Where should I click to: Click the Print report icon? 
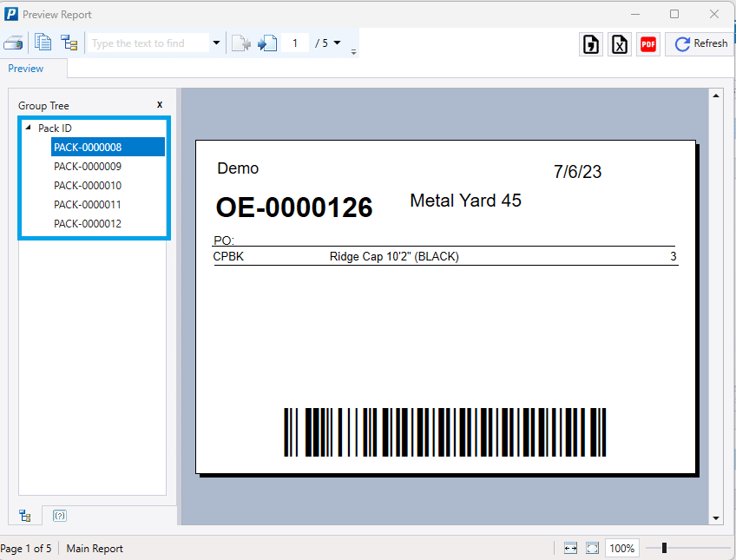pyautogui.click(x=13, y=43)
